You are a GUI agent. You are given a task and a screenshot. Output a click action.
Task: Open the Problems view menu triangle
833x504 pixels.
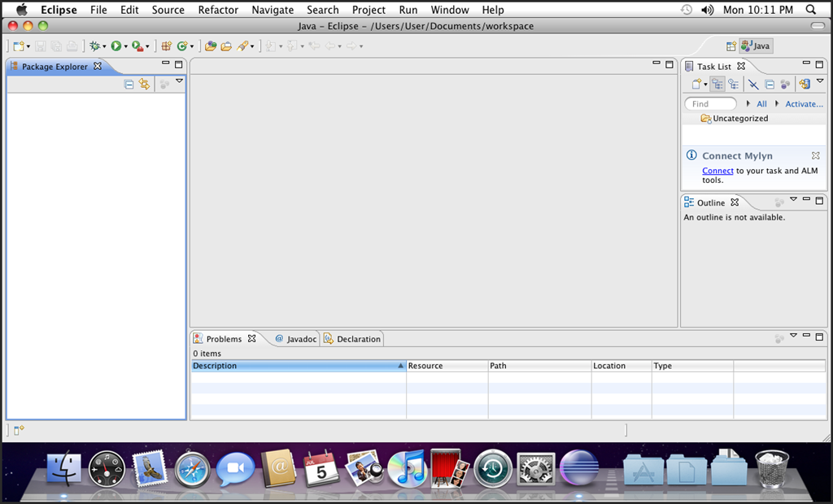pyautogui.click(x=793, y=335)
